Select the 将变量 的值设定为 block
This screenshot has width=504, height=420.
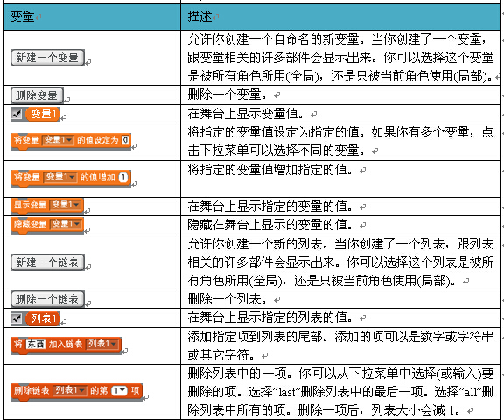click(x=71, y=141)
